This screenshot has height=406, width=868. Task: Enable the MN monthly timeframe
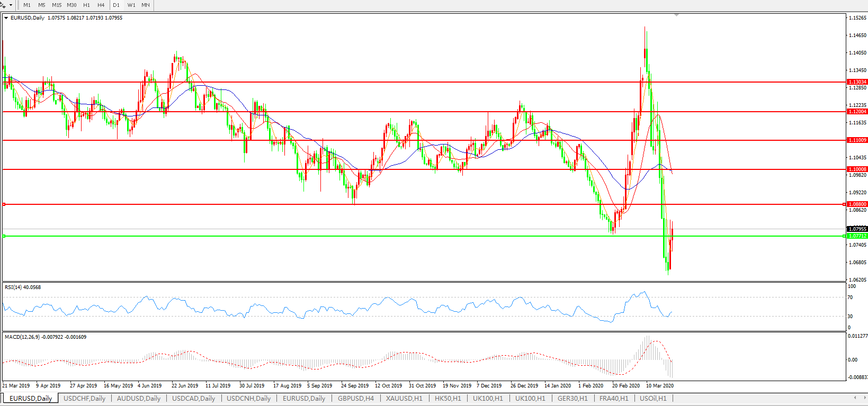coord(145,5)
